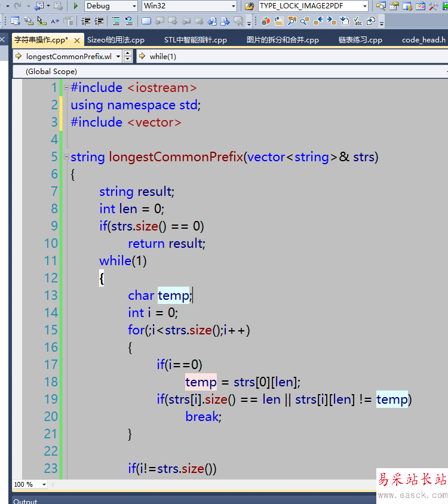Switch to the STL中智能指针.cpp tab
This screenshot has width=448, height=504.
tap(195, 40)
